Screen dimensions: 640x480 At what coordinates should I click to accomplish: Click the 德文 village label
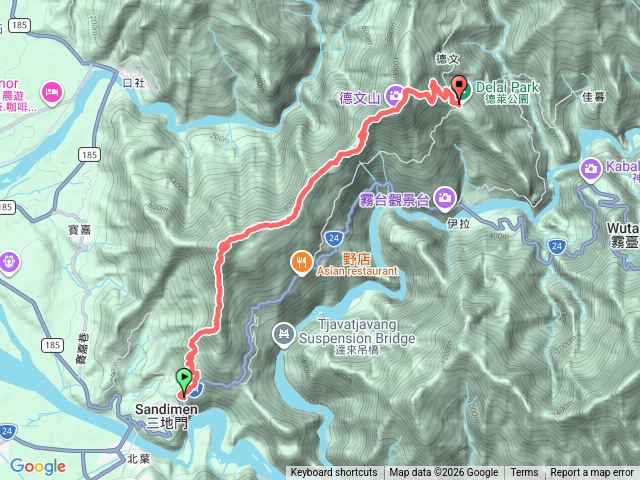tap(447, 60)
